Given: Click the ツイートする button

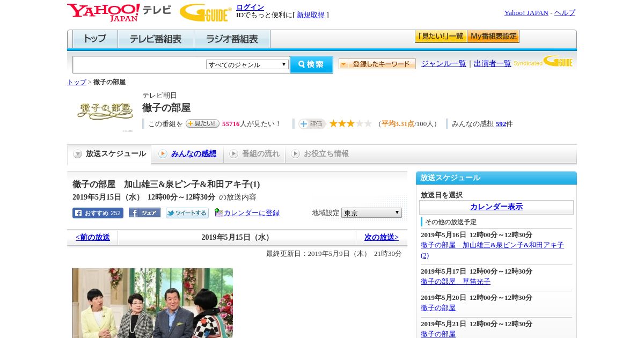Looking at the screenshot, I should [187, 213].
